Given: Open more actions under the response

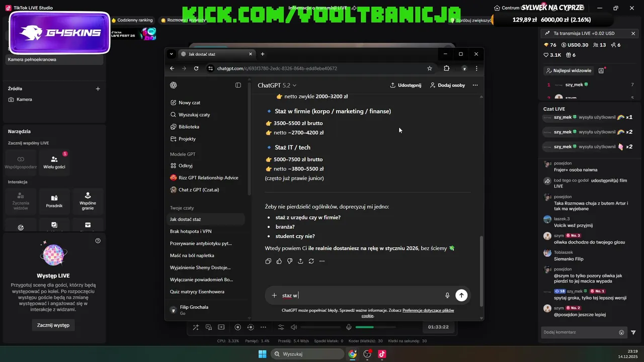Looking at the screenshot, I should [x=322, y=261].
